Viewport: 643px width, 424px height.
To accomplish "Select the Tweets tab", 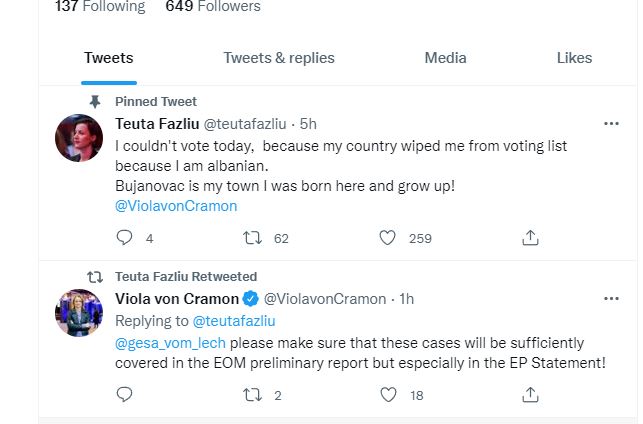I will click(x=108, y=58).
